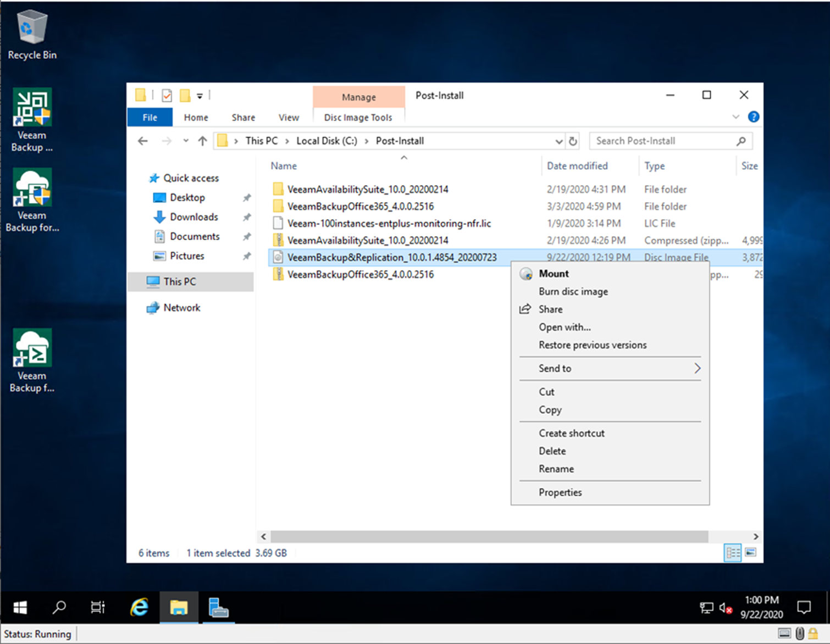830x644 pixels.
Task: Select Network in the navigation pane
Action: [x=181, y=308]
